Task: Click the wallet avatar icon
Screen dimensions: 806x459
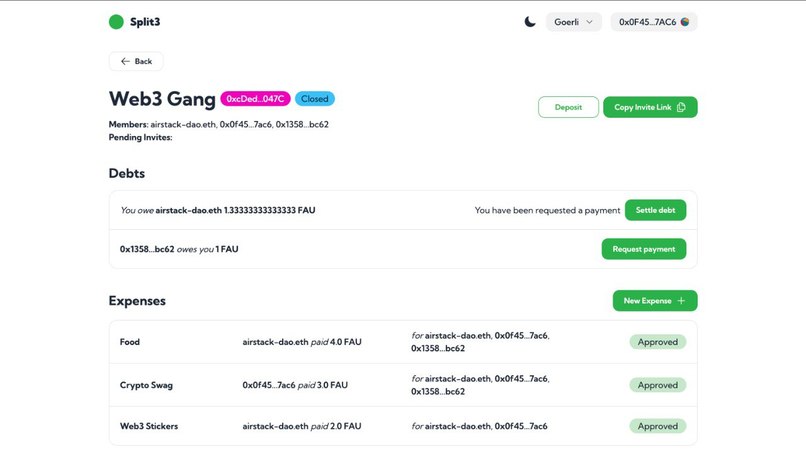Action: (685, 22)
